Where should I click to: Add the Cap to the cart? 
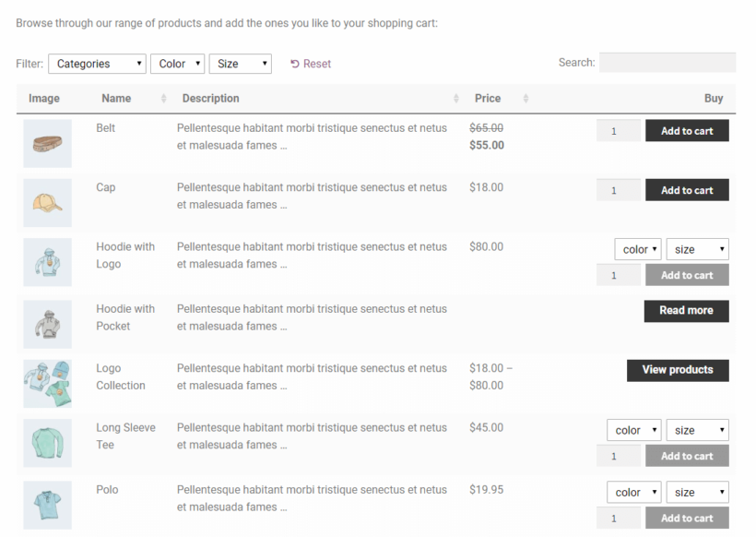(x=686, y=189)
